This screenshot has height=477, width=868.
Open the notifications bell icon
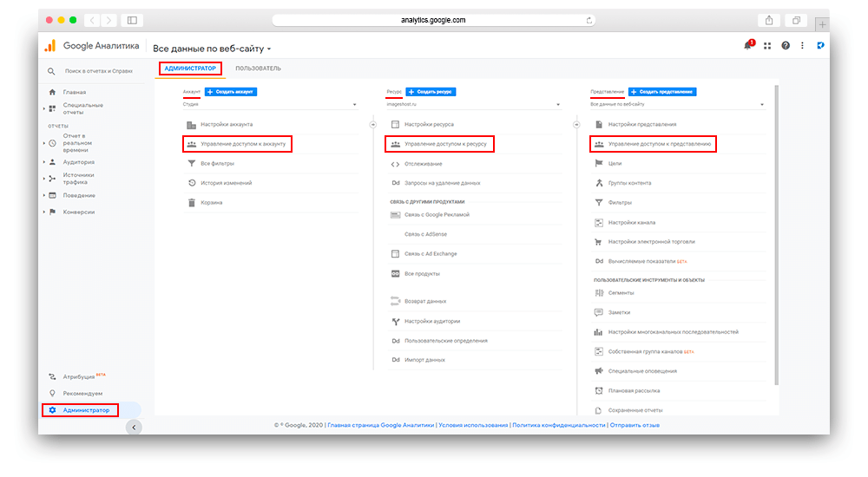[x=748, y=45]
